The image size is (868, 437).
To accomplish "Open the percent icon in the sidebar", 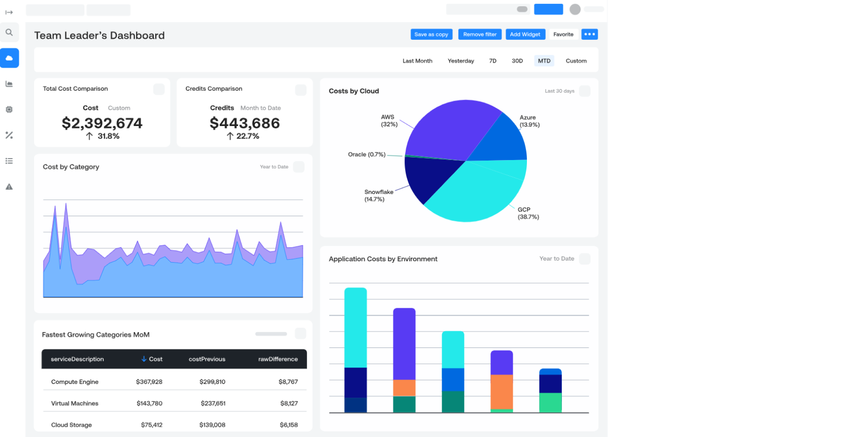I will click(x=9, y=135).
